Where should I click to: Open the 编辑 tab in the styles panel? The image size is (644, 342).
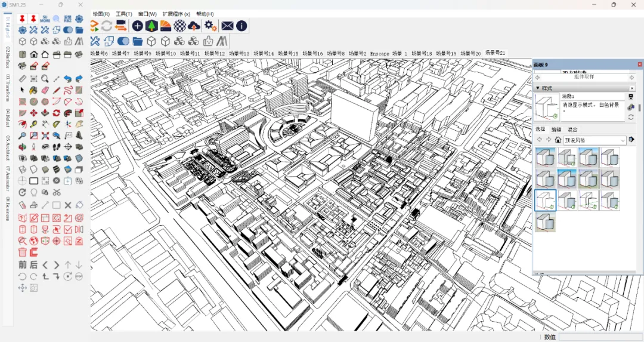pos(556,129)
